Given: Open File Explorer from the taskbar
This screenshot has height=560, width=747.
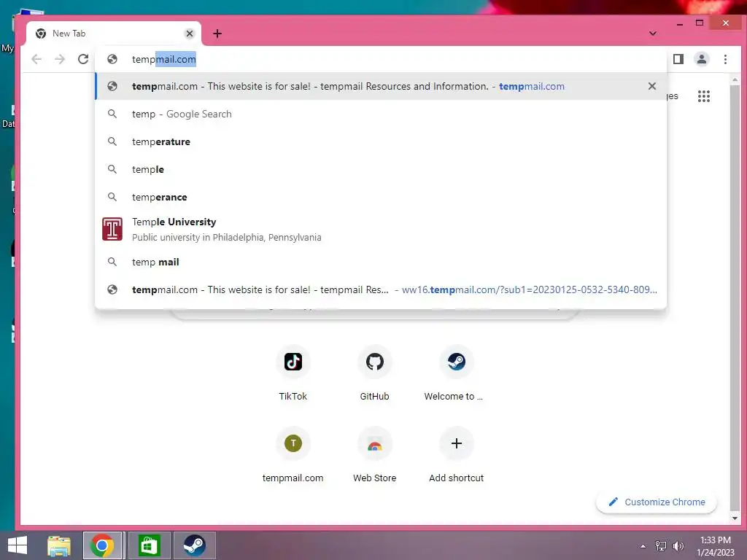Looking at the screenshot, I should tap(59, 545).
